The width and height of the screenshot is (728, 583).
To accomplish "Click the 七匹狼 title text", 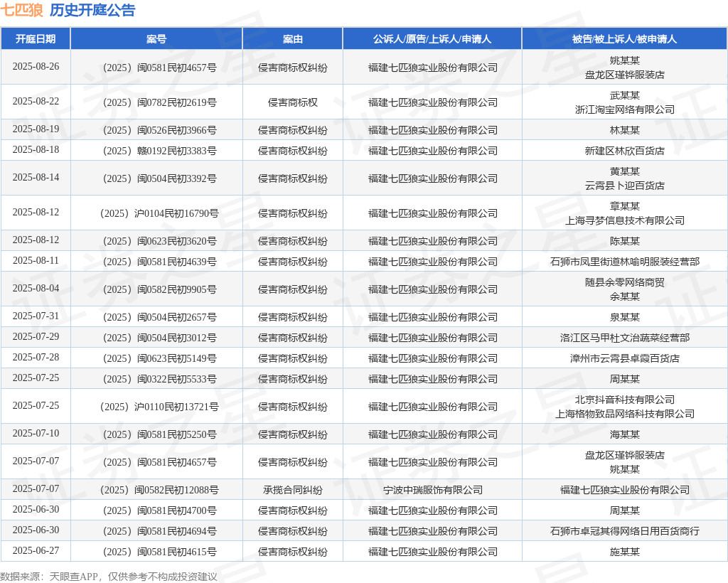I will coord(22,10).
